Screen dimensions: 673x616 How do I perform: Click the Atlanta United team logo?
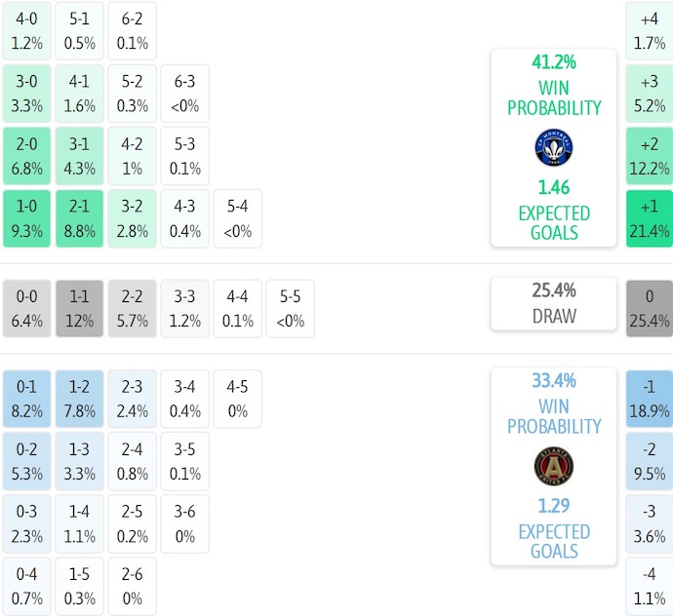click(553, 466)
